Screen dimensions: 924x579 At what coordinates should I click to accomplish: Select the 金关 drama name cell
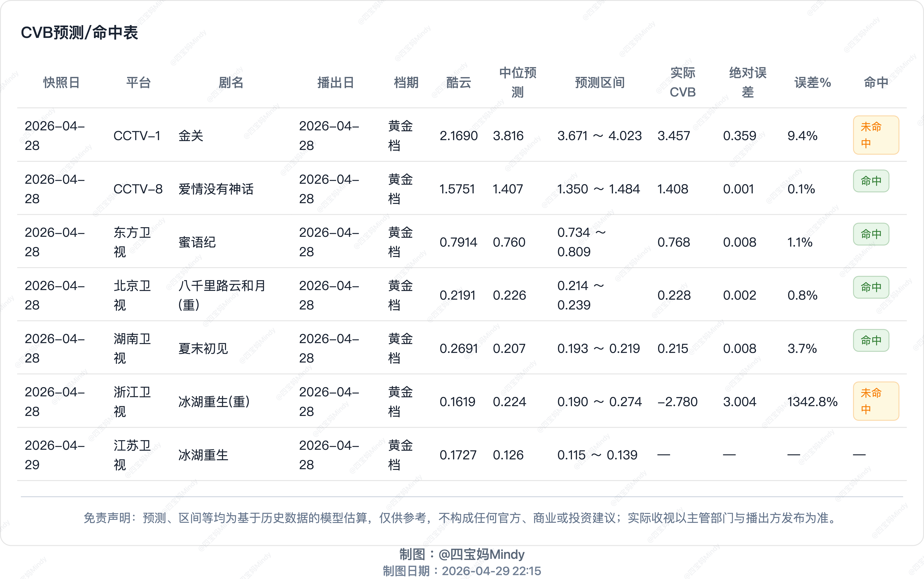click(191, 136)
